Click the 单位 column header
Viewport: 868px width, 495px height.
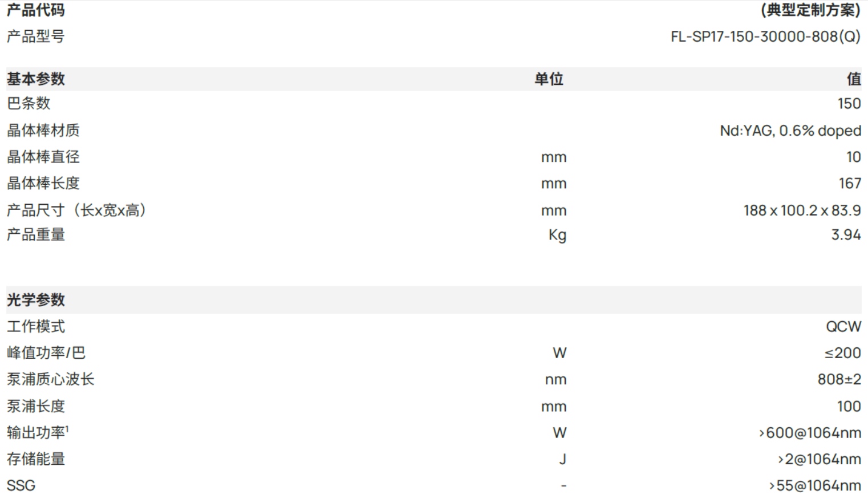click(549, 79)
